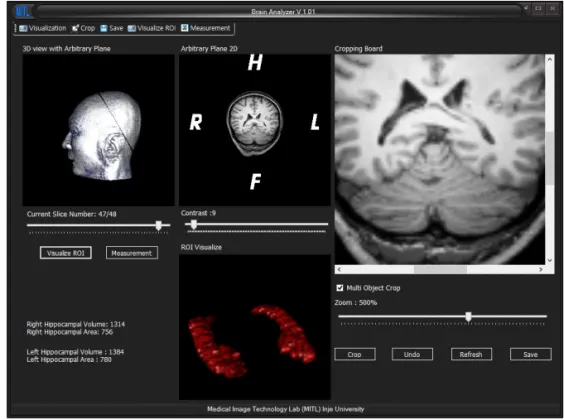Click the Save button beside Refresh

tap(531, 355)
